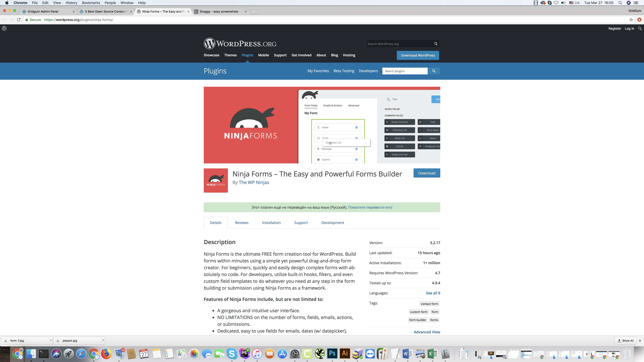The image size is (644, 362).
Task: Focus the Search plugins input field
Action: tap(405, 71)
